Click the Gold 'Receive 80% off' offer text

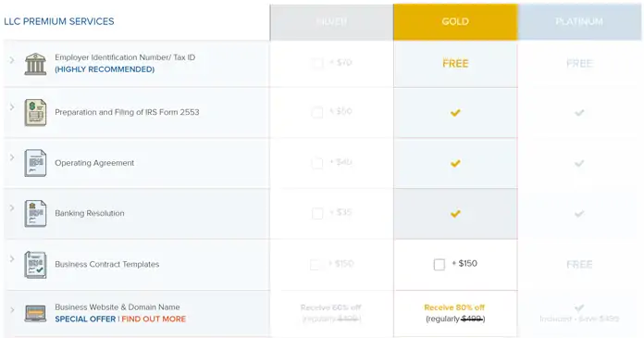point(454,307)
